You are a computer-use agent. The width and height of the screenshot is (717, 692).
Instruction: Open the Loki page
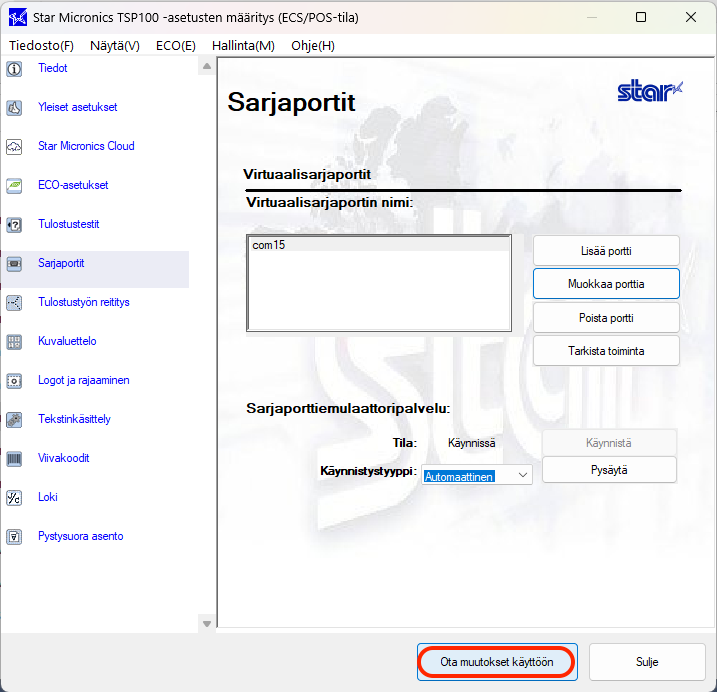[48, 497]
